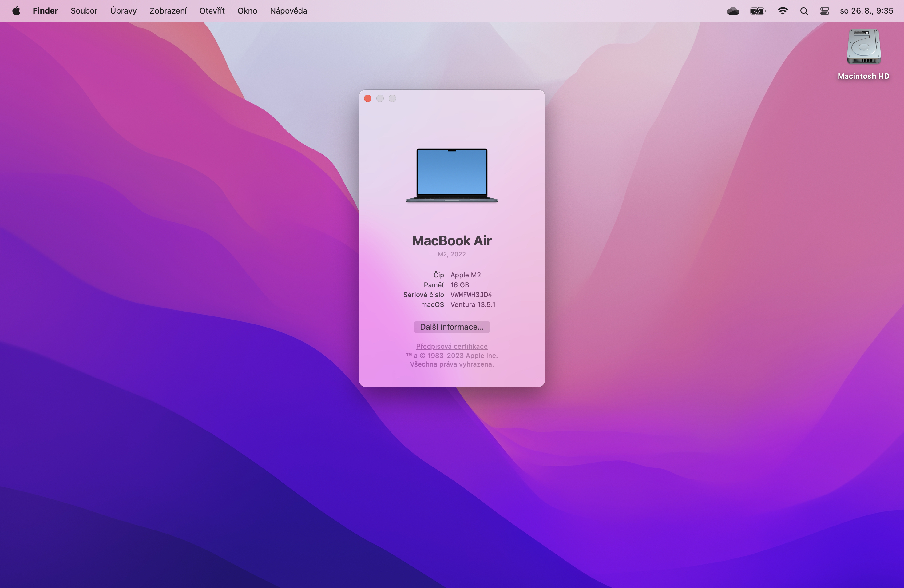Screen dimensions: 904x588
Task: Open Control Center icon
Action: 824,11
